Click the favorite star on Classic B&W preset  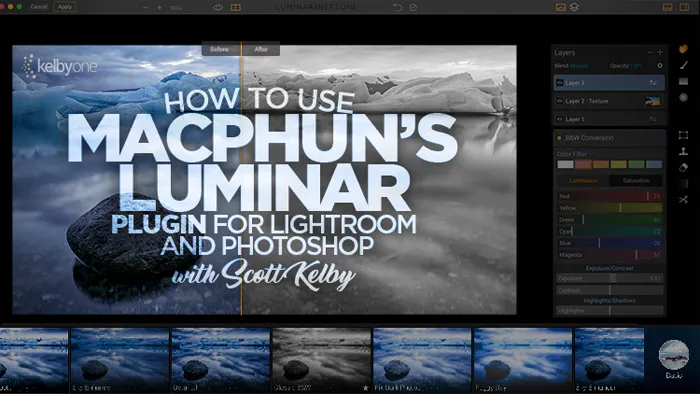click(x=366, y=388)
